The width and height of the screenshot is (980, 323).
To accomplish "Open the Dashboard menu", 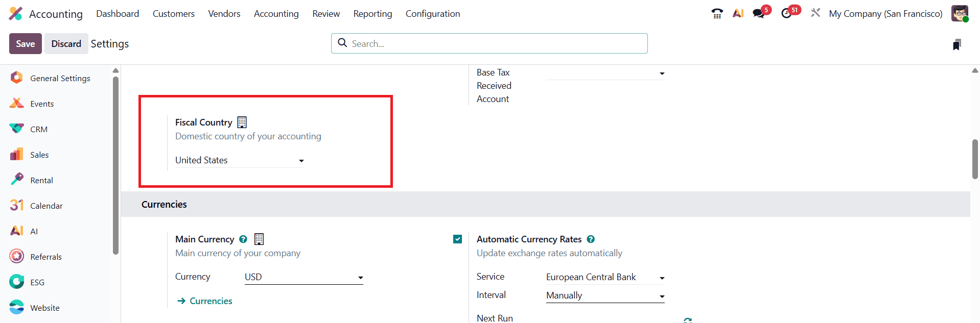I will click(x=118, y=14).
